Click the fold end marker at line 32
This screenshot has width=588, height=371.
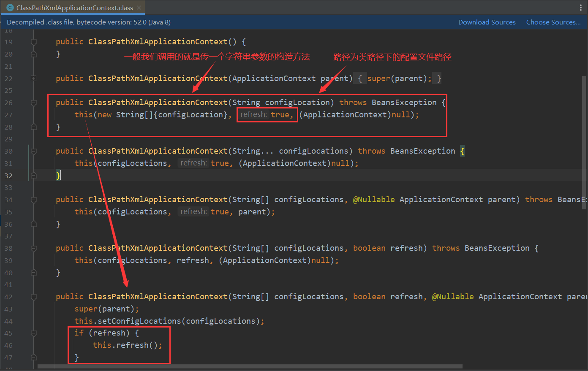click(x=34, y=176)
